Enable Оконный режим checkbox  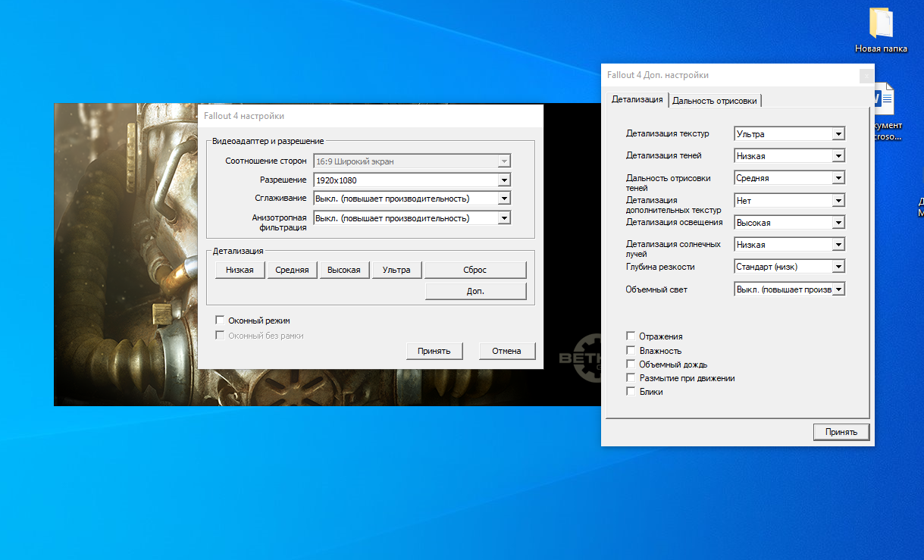221,321
